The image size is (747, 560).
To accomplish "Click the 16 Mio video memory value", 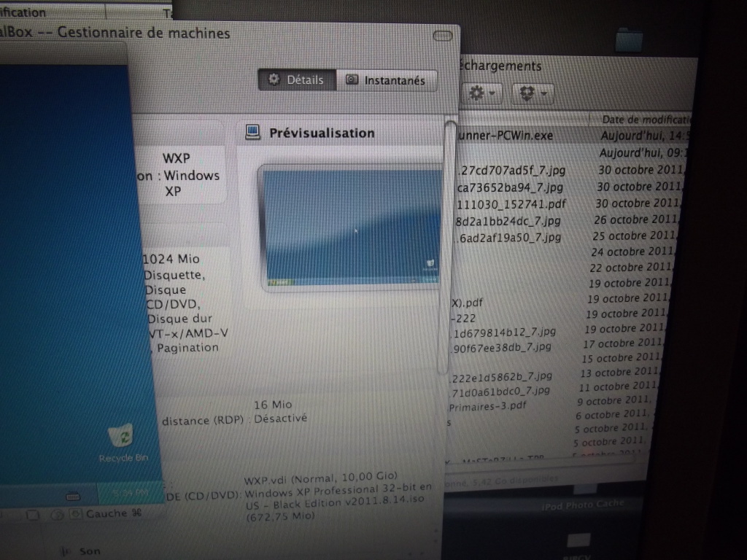I will [273, 405].
